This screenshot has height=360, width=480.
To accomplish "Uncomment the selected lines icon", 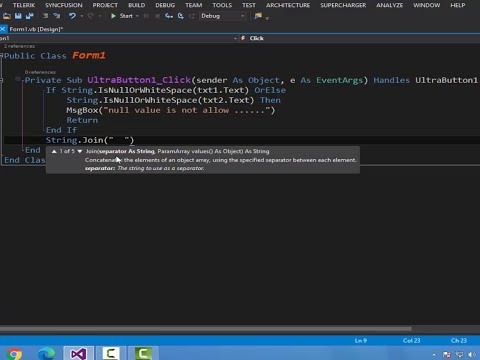I will pos(57,16).
